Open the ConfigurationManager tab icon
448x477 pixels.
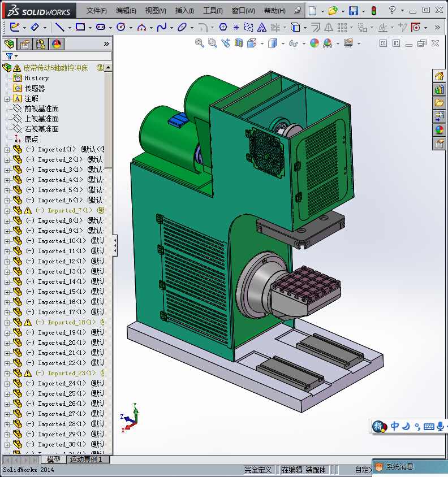coord(41,44)
